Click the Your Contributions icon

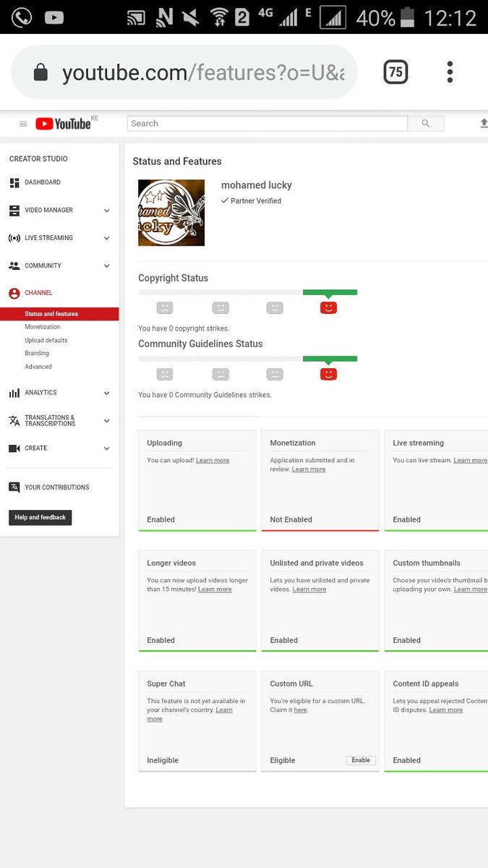(14, 488)
